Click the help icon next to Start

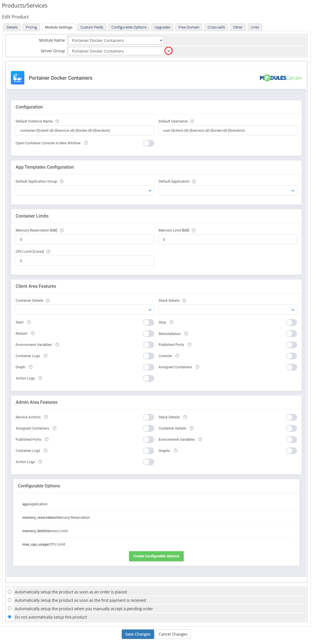click(29, 322)
